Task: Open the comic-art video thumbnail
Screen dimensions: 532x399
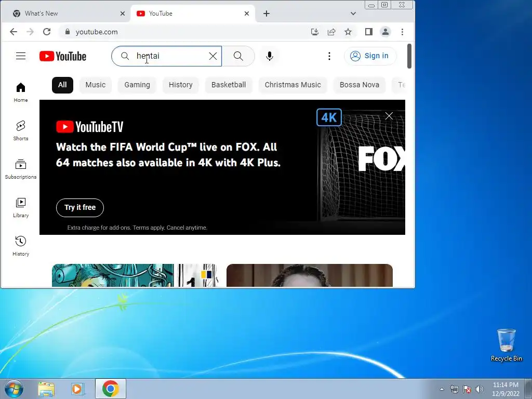Action: [x=135, y=275]
